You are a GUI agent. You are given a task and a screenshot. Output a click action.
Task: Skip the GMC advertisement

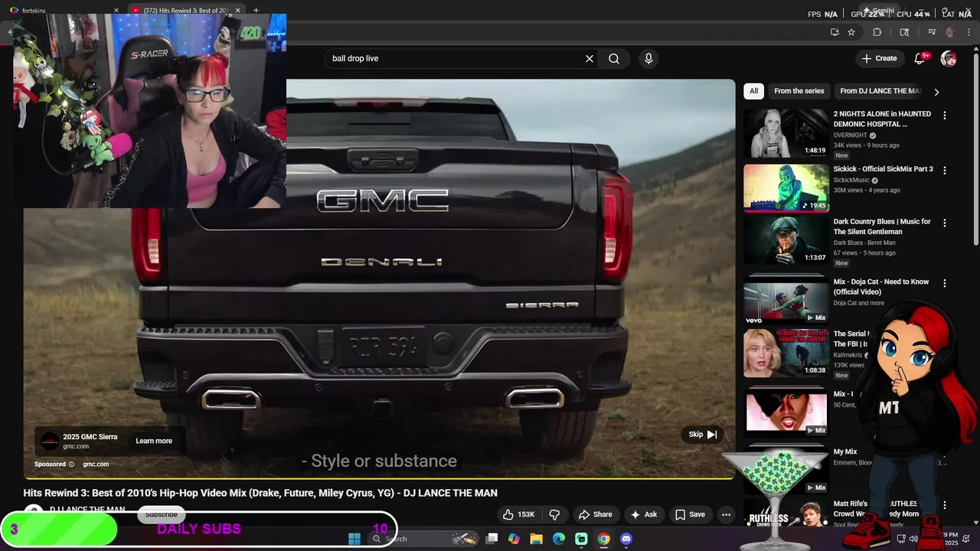click(x=702, y=435)
